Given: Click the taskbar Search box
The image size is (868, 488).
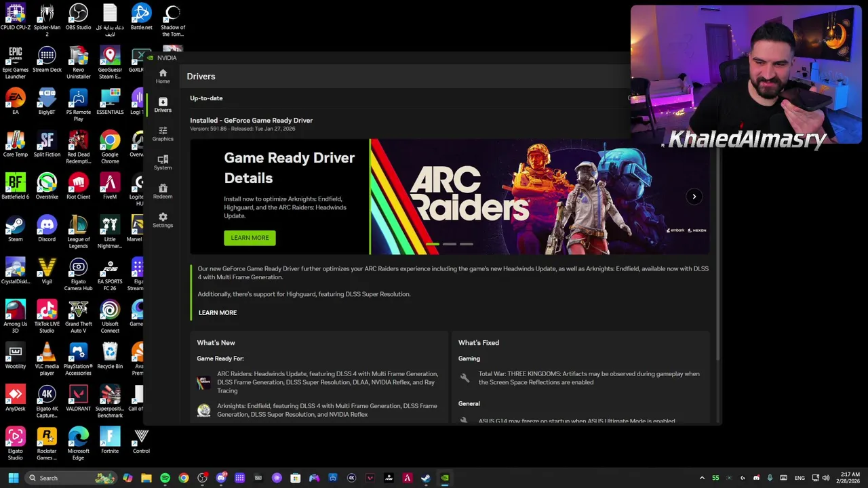Looking at the screenshot, I should pos(71,478).
